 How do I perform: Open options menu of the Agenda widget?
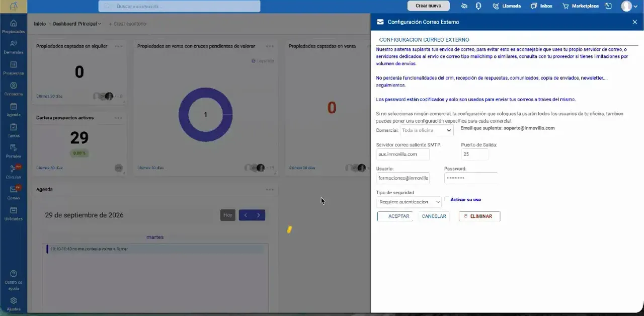click(x=270, y=190)
